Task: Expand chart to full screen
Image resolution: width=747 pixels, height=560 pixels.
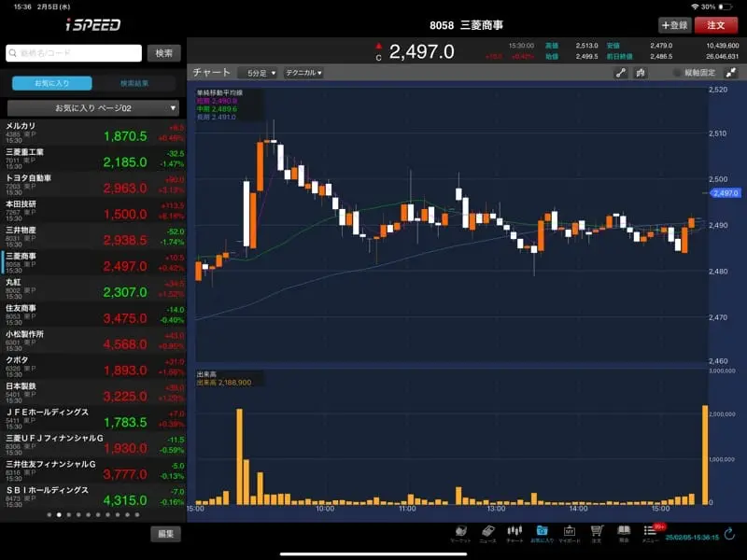Action: click(731, 73)
